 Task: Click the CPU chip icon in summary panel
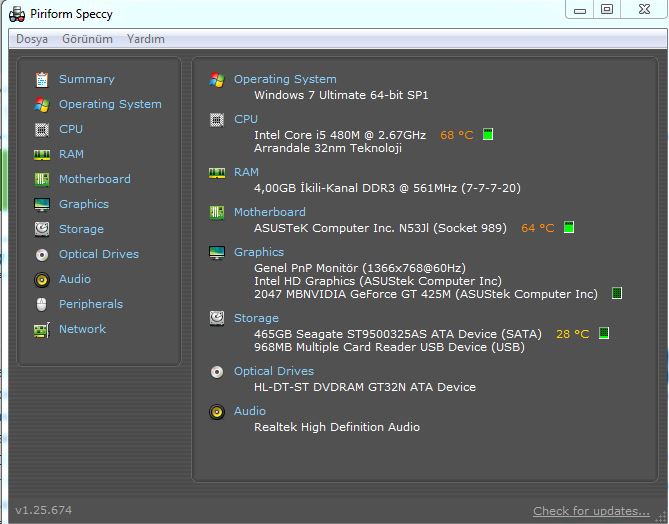coord(217,120)
